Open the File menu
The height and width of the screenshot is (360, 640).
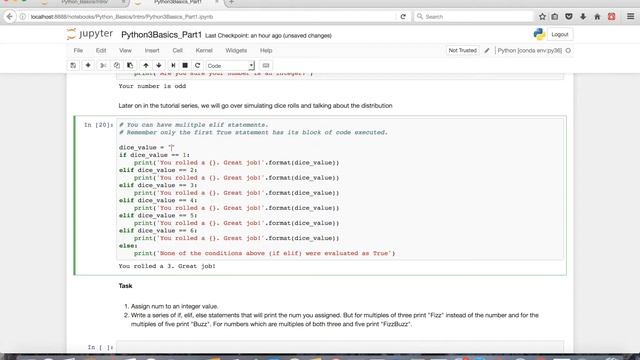pos(78,50)
